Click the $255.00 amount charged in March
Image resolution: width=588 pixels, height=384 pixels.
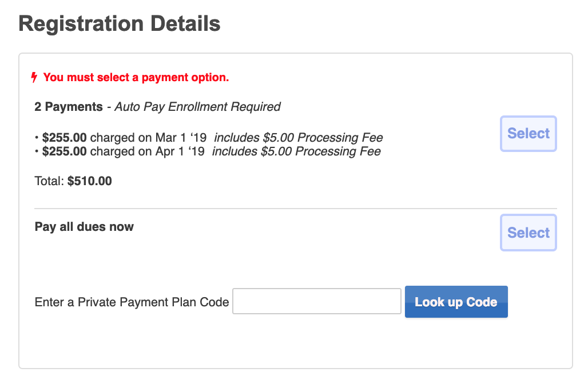(x=65, y=138)
